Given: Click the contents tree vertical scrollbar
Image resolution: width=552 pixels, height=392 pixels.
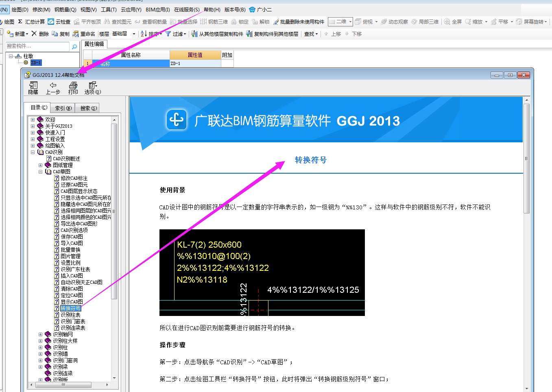Looking at the screenshot, I should [114, 211].
